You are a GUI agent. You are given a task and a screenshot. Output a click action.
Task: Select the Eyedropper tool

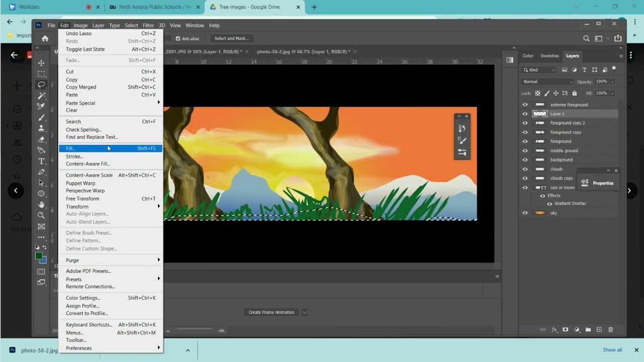[x=41, y=107]
